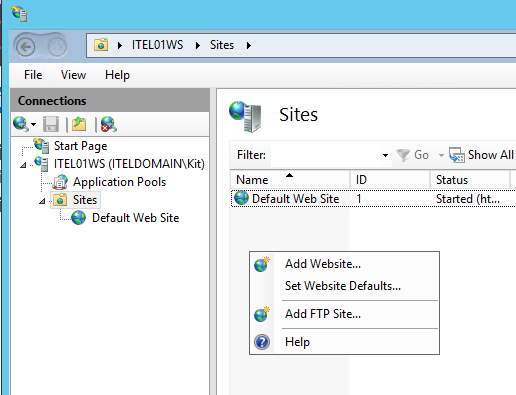Click the Started (ht... status cell
Viewport: 516px width, 395px height.
(x=468, y=199)
